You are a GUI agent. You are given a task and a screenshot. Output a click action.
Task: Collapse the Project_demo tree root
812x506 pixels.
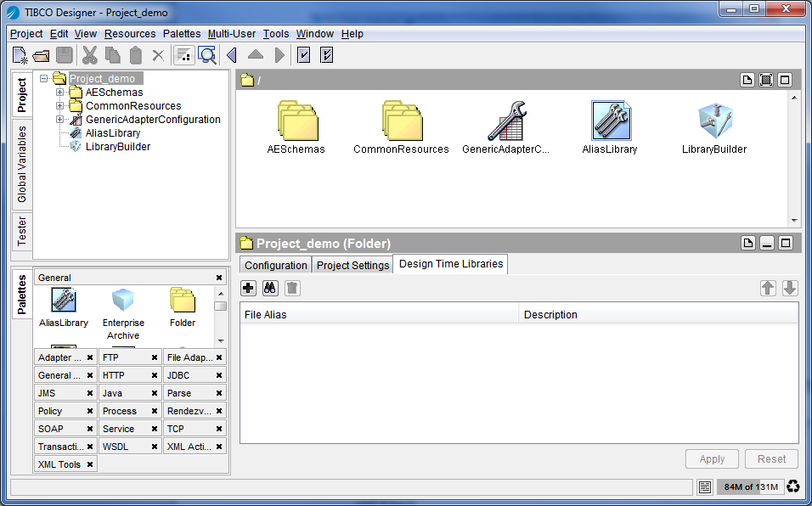coord(44,79)
